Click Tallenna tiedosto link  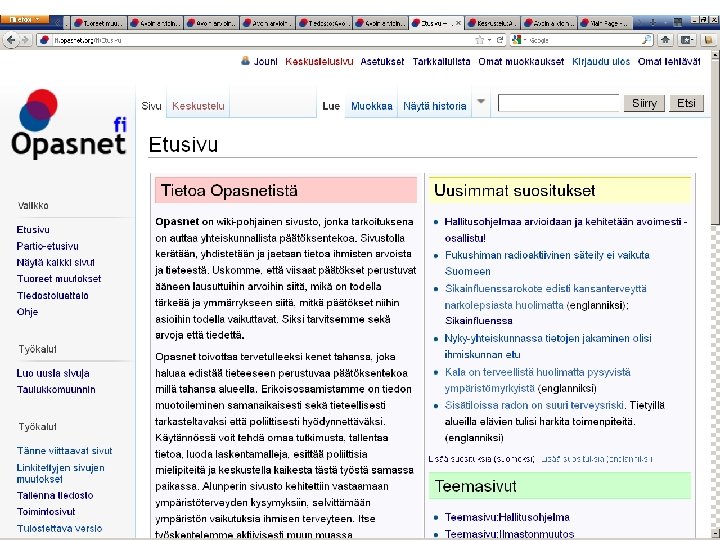(55, 495)
